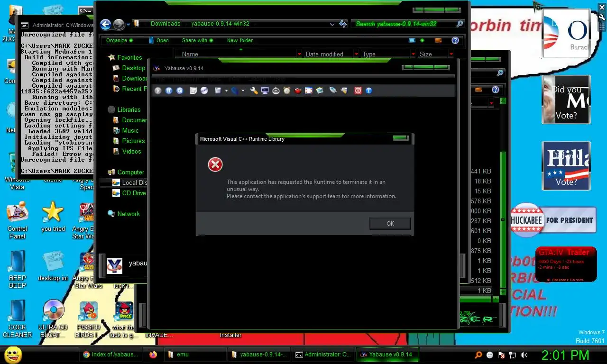Viewport: 607px width, 364px height.
Task: Click the GTA:IV Trailer countdown gadget
Action: [x=566, y=264]
